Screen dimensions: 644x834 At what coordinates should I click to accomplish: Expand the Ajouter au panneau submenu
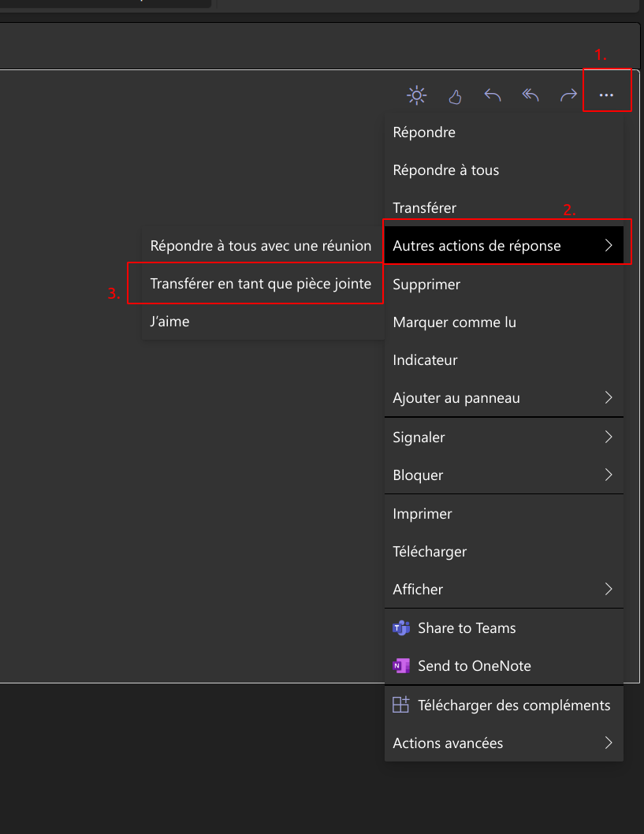608,398
